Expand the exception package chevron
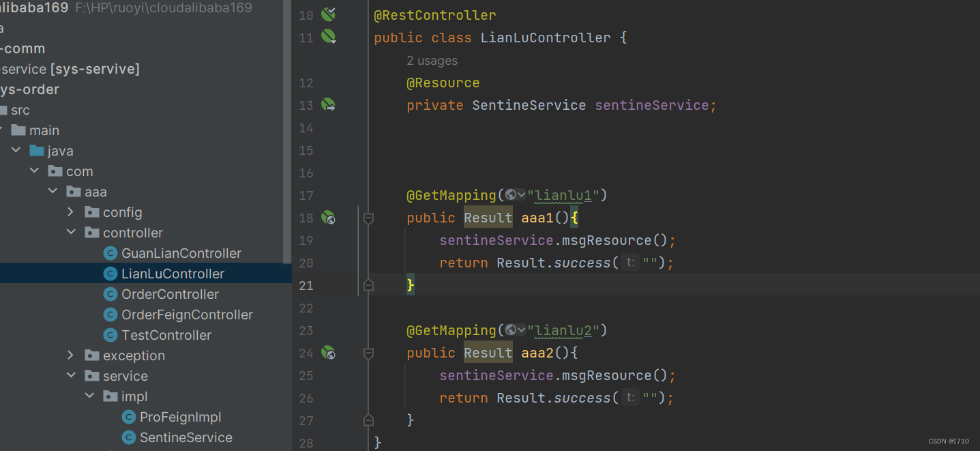This screenshot has height=451, width=980. 70,355
